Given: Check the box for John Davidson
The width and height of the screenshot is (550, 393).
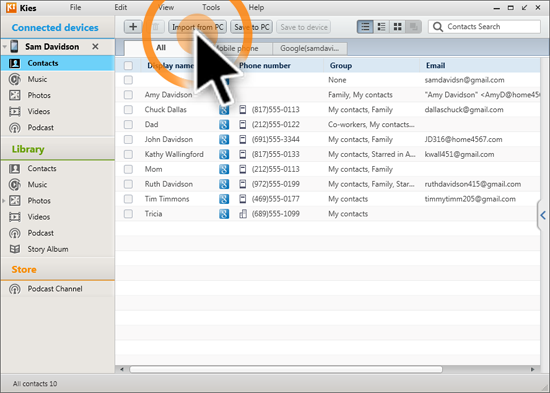Looking at the screenshot, I should click(x=128, y=139).
